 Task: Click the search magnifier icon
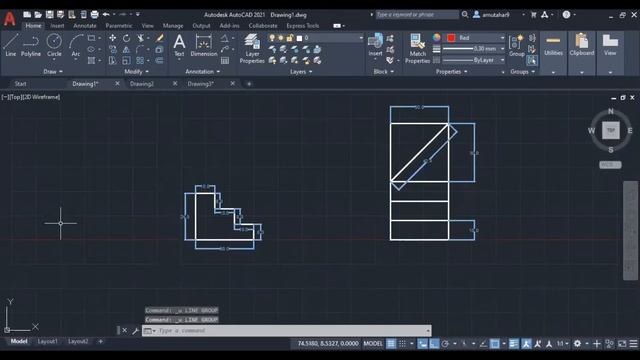tap(465, 15)
